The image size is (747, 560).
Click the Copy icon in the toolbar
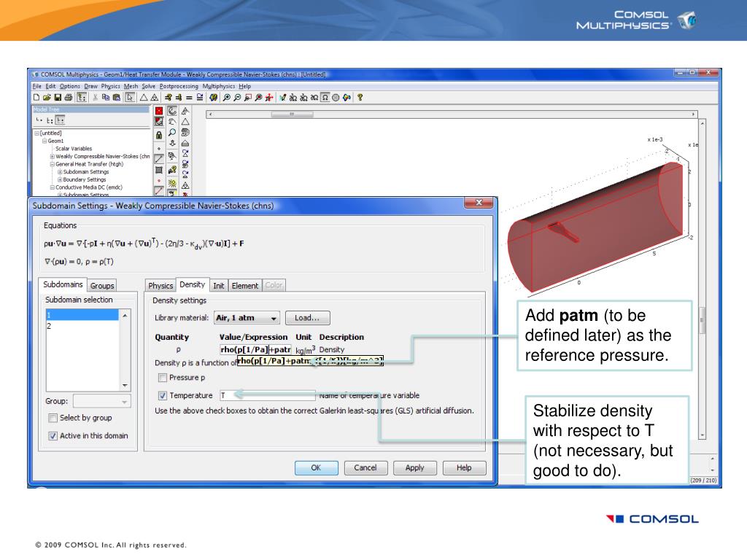(105, 98)
